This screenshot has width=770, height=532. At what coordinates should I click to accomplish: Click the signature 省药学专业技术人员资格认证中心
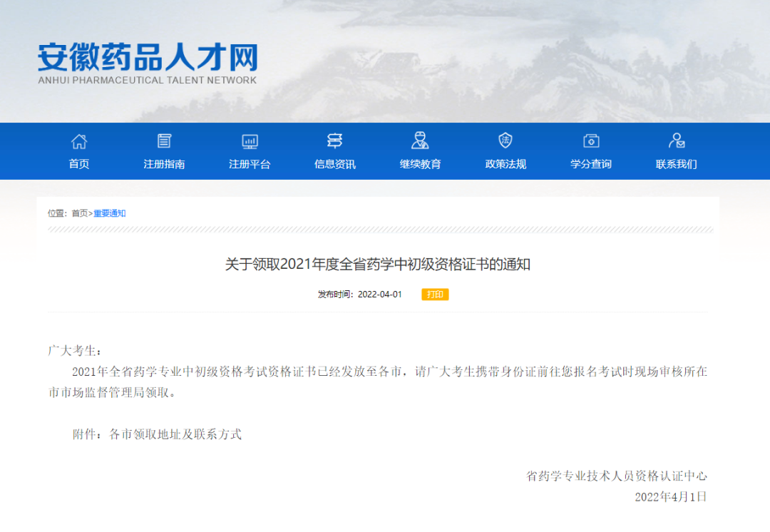[x=617, y=476]
